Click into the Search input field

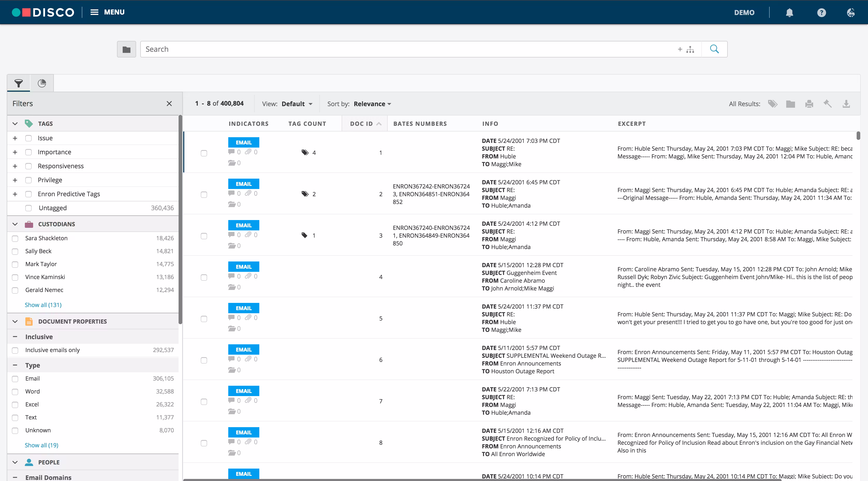[404, 49]
